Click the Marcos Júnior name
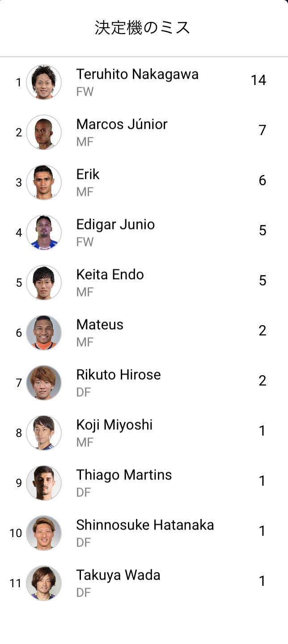Screen dimensions: 288x644 point(122,124)
